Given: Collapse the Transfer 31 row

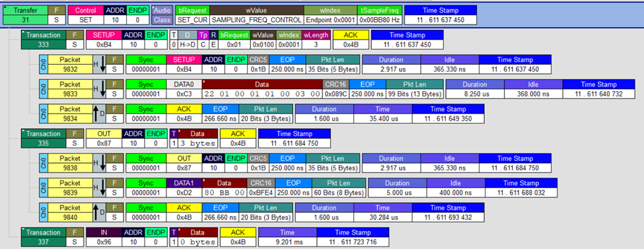Looking at the screenshot, I should point(5,8).
